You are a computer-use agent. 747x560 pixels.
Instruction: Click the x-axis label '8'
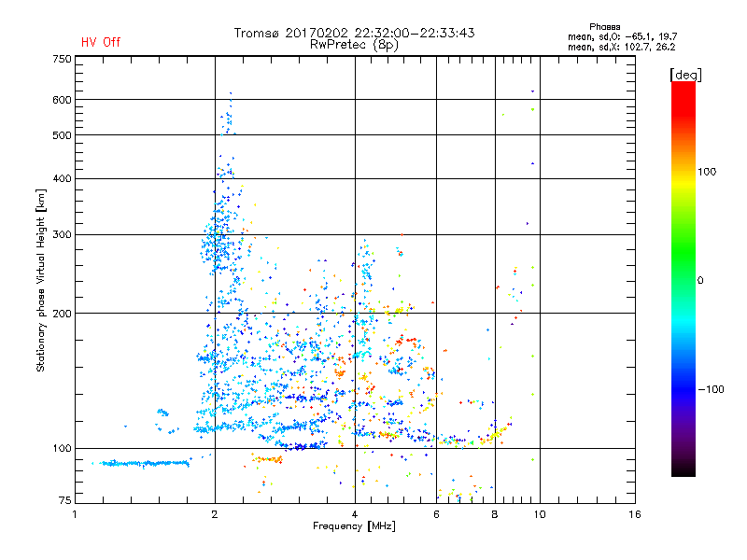(495, 514)
